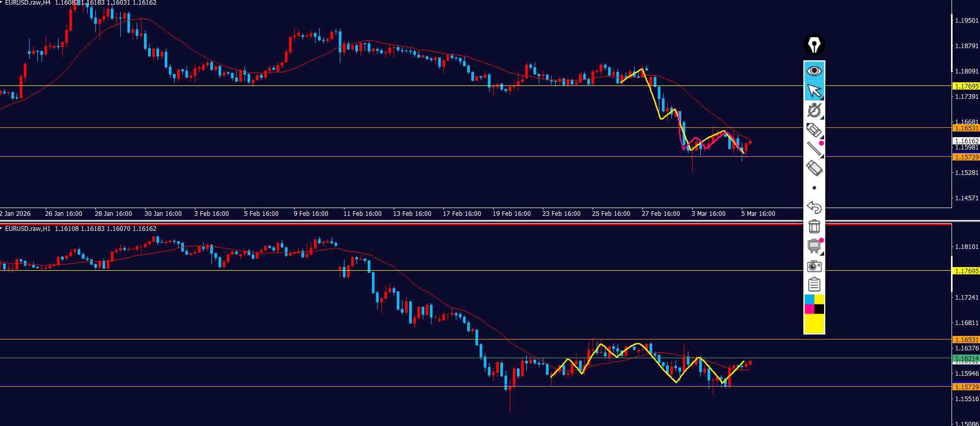The image size is (980, 426).
Task: Pick the magenta color swatch
Action: point(809,309)
